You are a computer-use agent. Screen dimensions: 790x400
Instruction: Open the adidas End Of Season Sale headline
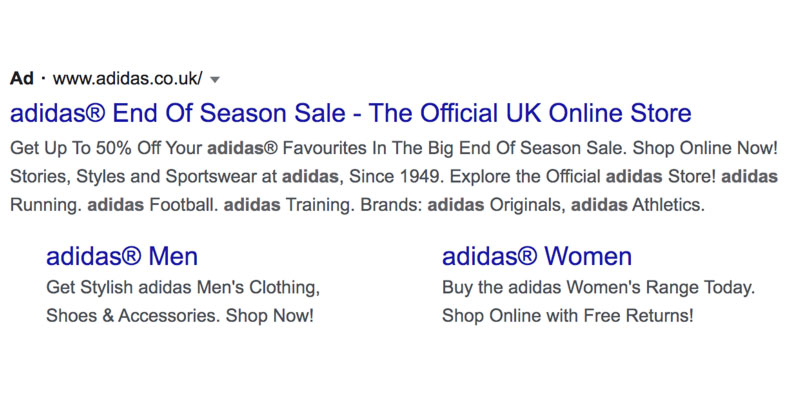[350, 111]
